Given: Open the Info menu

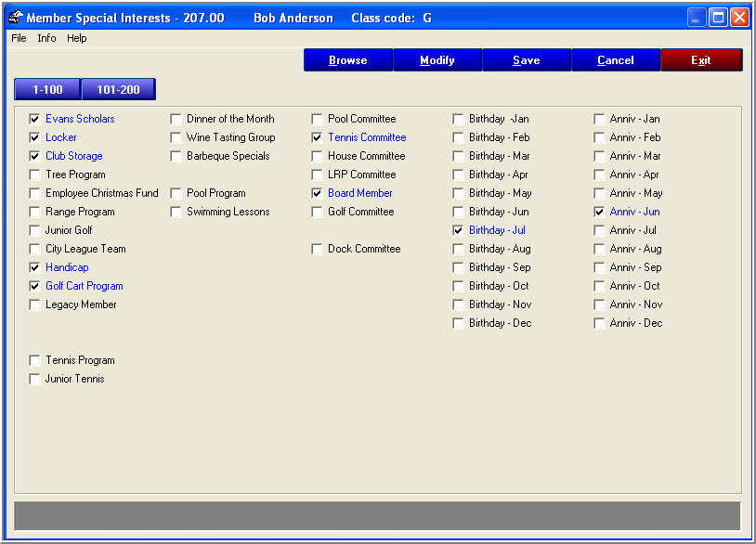Looking at the screenshot, I should [x=46, y=38].
